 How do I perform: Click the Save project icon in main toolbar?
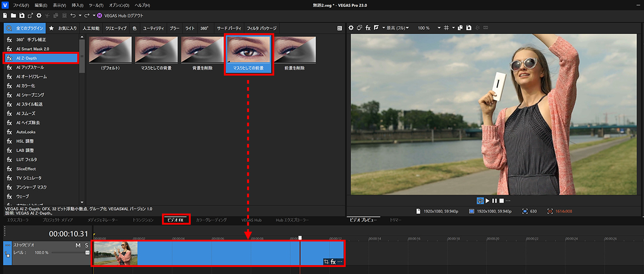tap(22, 16)
